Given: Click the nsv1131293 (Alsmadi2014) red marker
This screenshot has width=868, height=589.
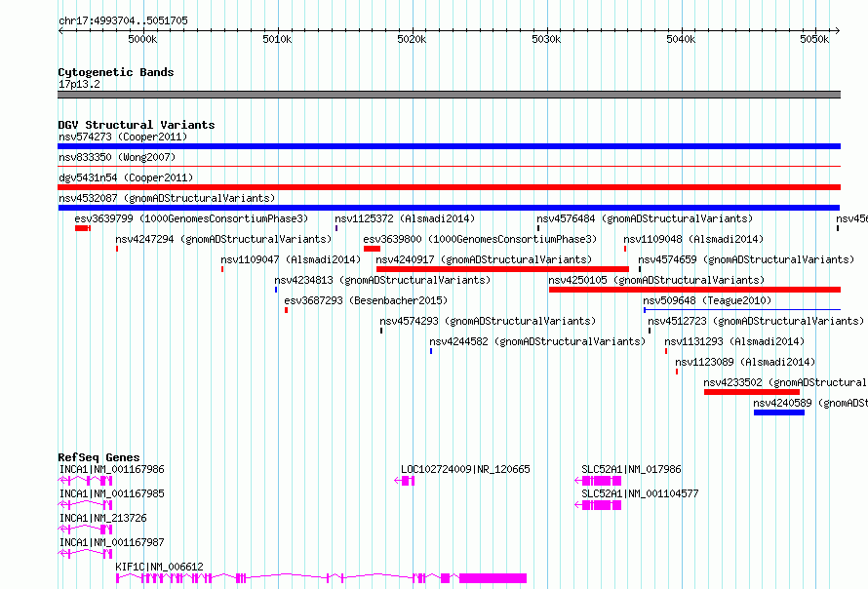Looking at the screenshot, I should tap(666, 351).
